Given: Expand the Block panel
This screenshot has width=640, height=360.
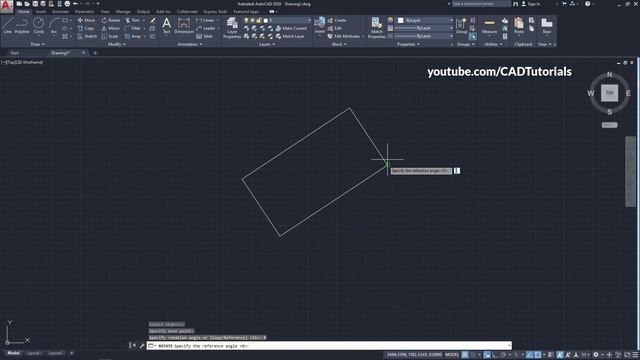Looking at the screenshot, I should point(339,44).
